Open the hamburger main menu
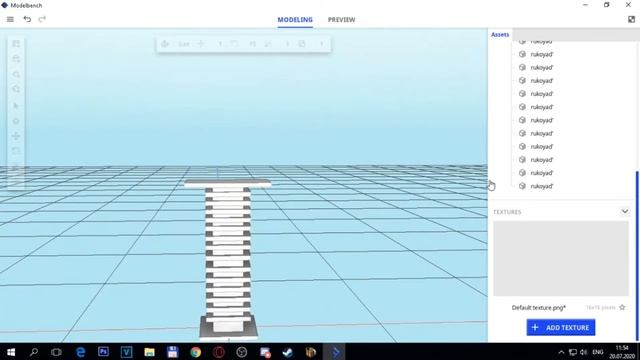The width and height of the screenshot is (640, 360). 10,19
